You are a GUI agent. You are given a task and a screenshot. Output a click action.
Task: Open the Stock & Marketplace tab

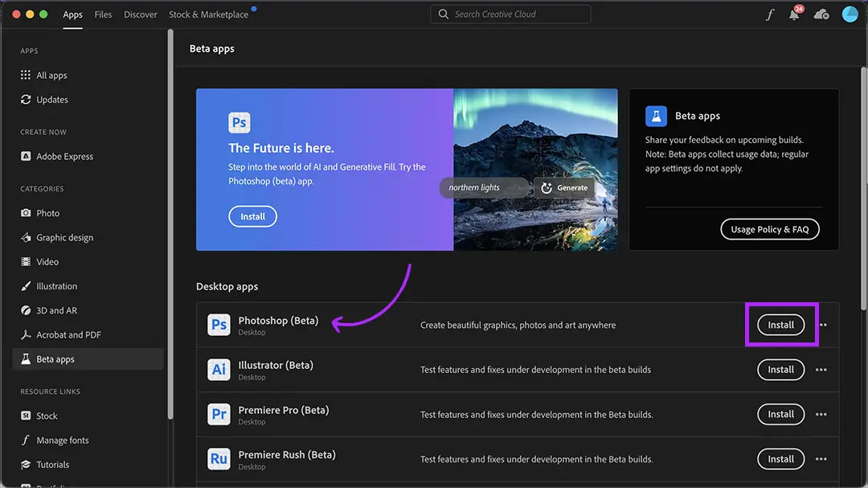(x=209, y=14)
